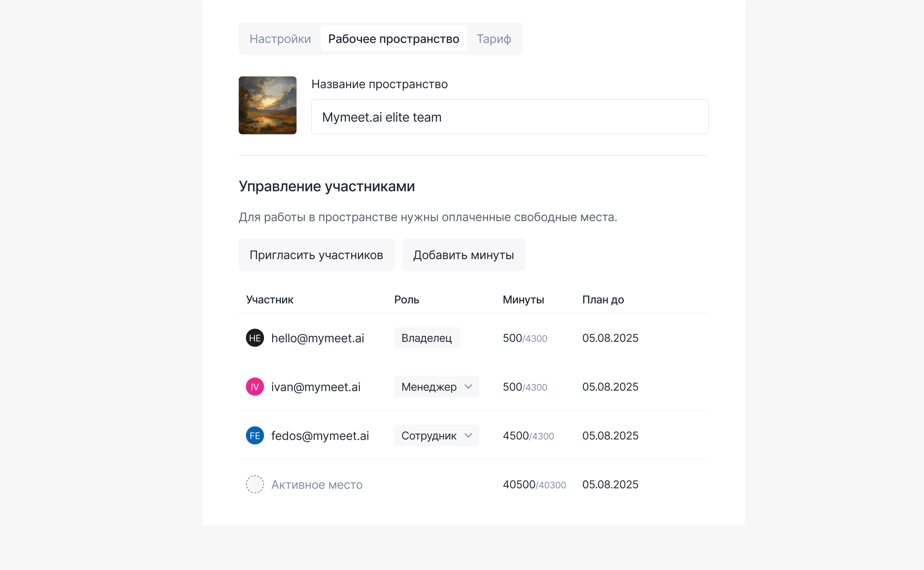Viewport: 924px width, 570px height.
Task: Click the Активное место placeholder text
Action: pos(316,484)
